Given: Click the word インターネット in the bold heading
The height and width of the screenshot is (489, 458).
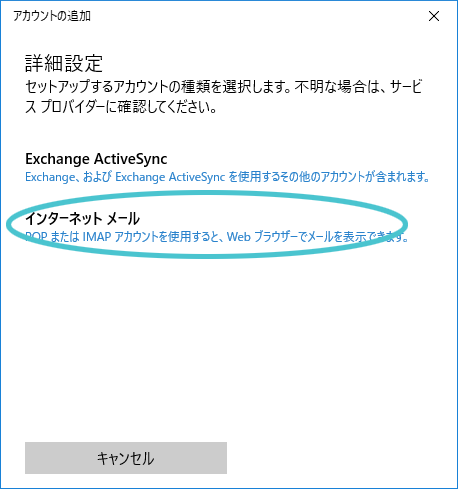Looking at the screenshot, I should click(x=64, y=219).
